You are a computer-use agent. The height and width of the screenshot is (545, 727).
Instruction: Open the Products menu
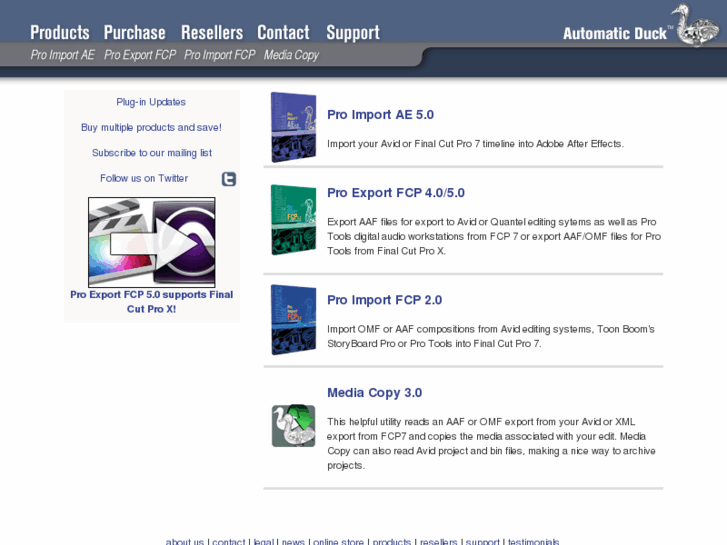[x=60, y=32]
